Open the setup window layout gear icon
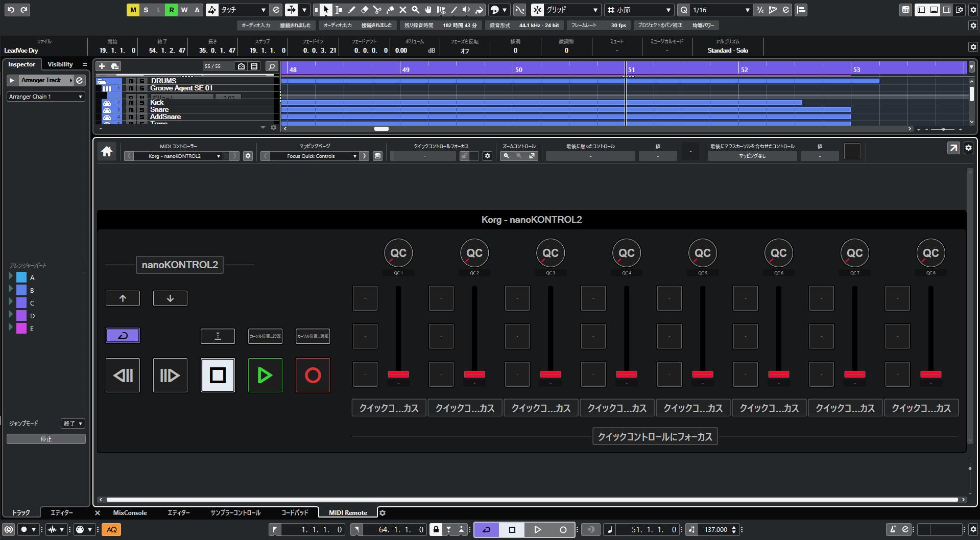 (x=960, y=10)
